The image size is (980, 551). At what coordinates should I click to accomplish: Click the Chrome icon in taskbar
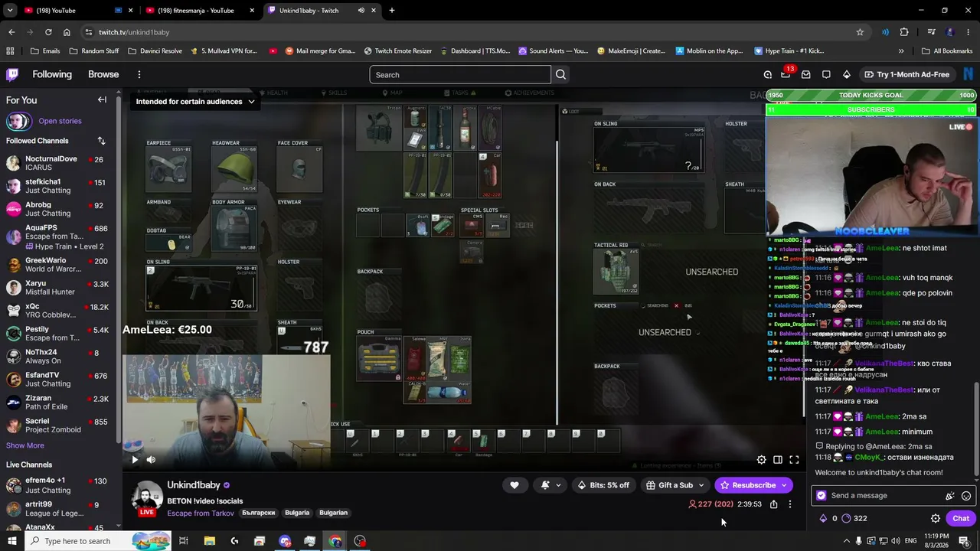click(x=335, y=541)
